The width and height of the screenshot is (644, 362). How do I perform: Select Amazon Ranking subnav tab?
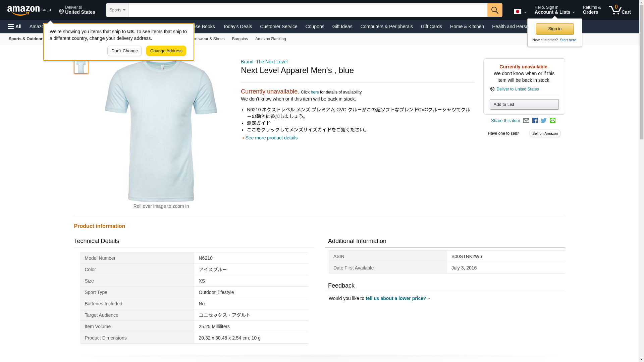tap(270, 39)
